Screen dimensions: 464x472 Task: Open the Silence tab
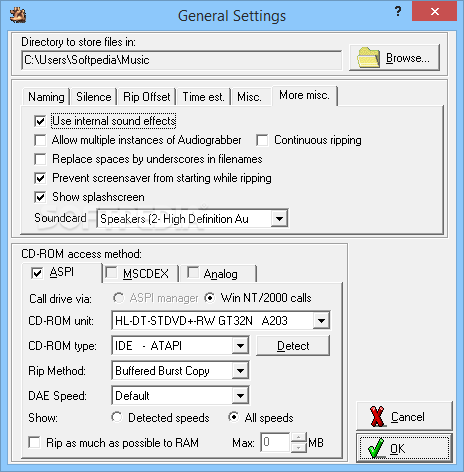(x=94, y=97)
